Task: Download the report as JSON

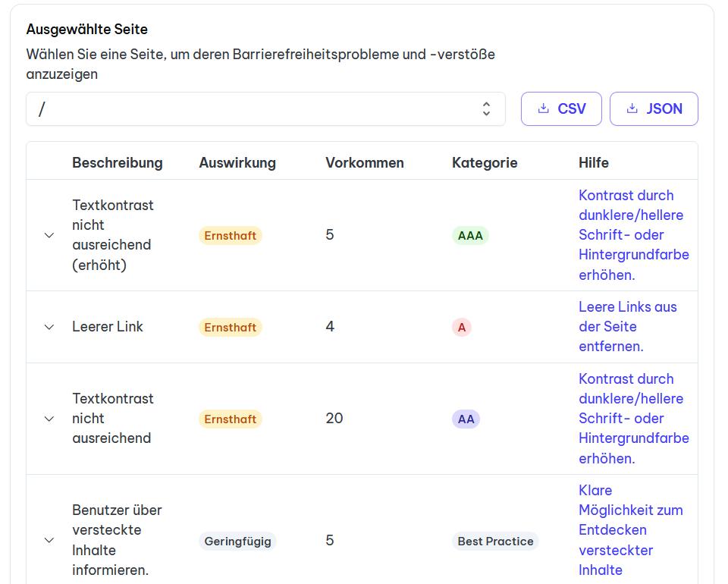Action: pyautogui.click(x=654, y=108)
